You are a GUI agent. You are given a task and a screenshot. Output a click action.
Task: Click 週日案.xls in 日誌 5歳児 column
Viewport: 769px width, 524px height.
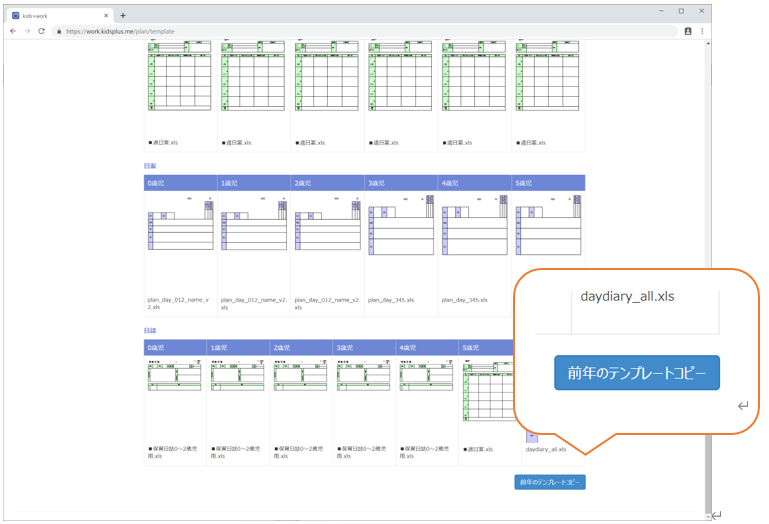(x=478, y=449)
